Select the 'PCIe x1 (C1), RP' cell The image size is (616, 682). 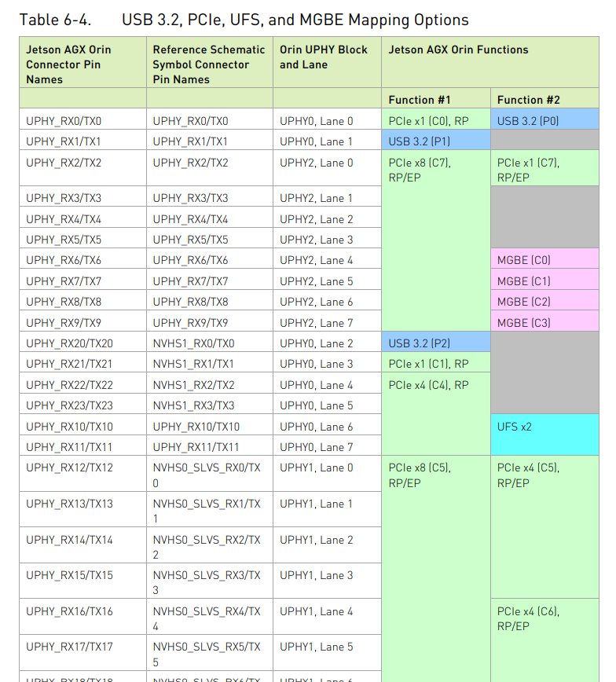tap(436, 362)
